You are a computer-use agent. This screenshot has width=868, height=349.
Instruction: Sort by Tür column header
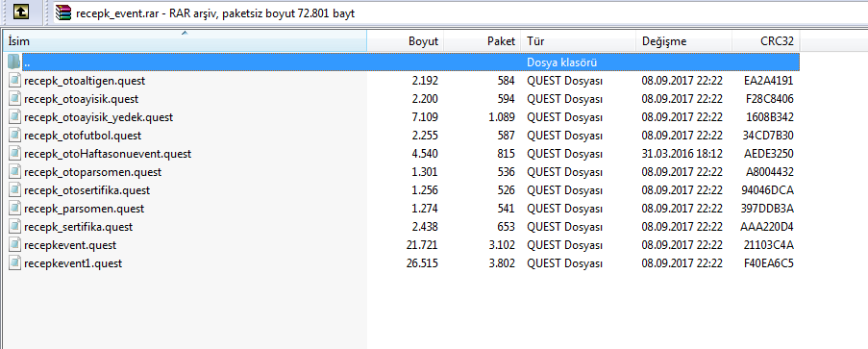pyautogui.click(x=578, y=41)
